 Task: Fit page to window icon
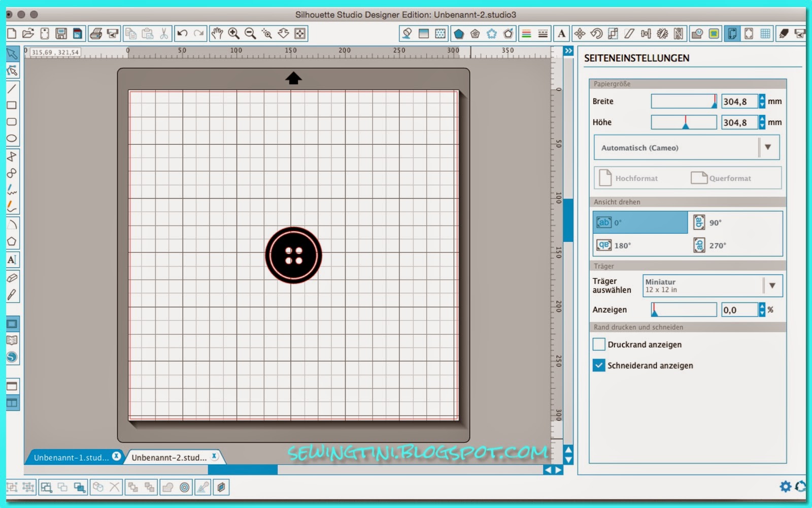tap(300, 34)
